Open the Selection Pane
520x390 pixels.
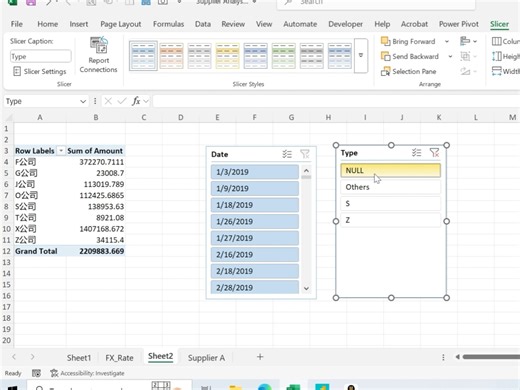click(409, 71)
